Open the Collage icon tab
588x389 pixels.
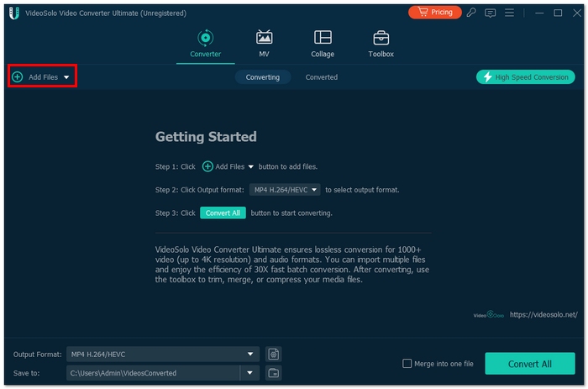pyautogui.click(x=323, y=44)
